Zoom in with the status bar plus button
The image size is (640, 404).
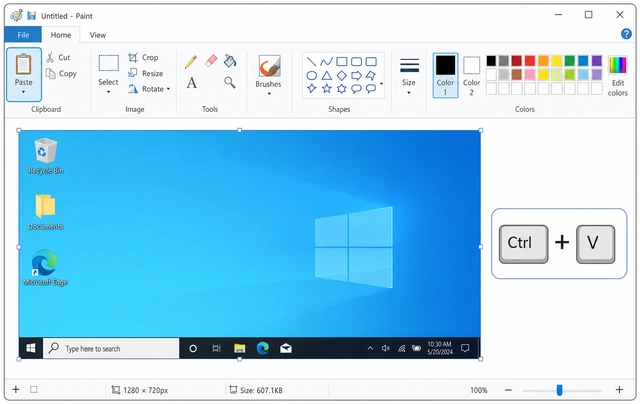click(619, 390)
